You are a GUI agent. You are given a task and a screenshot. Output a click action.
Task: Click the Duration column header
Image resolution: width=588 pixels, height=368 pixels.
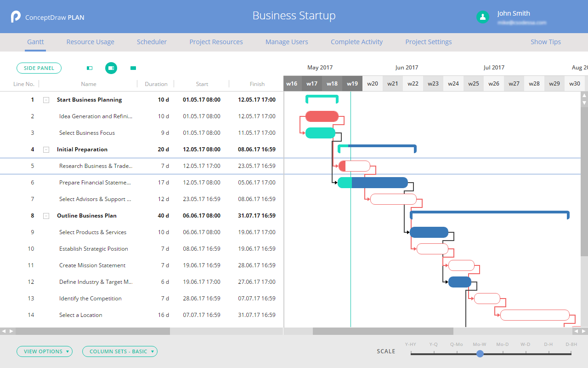156,84
